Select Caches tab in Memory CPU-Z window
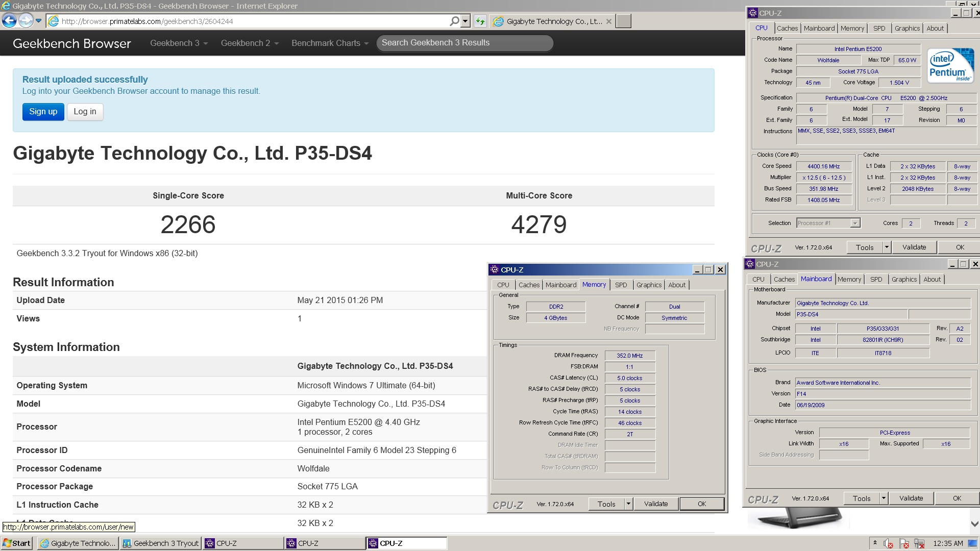Viewport: 980px width, 551px height. tap(529, 285)
